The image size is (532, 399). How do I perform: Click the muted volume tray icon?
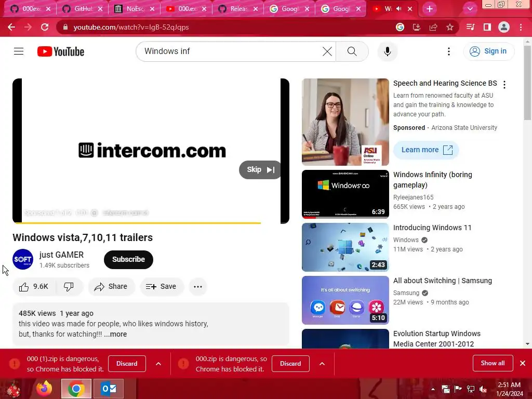pyautogui.click(x=483, y=389)
